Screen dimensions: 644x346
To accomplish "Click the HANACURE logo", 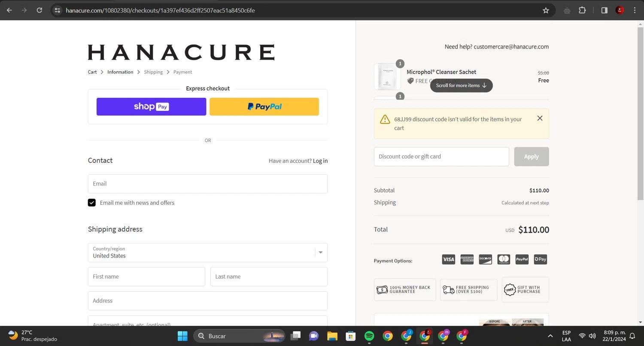I will [x=181, y=52].
